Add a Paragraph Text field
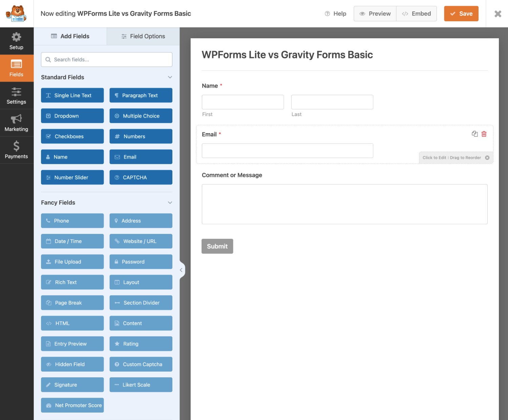Viewport: 508px width, 420px height. (141, 95)
